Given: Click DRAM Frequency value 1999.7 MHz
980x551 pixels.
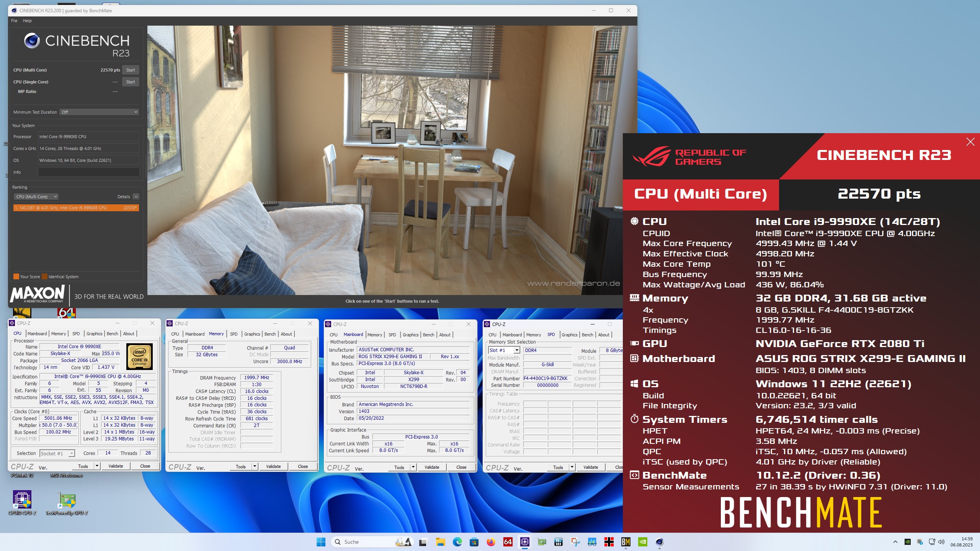Looking at the screenshot, I should click(257, 378).
